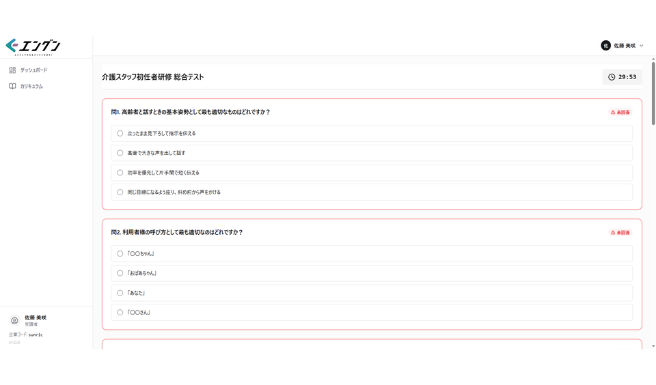The width and height of the screenshot is (656, 385).
Task: Click the エンゲン logo in the sidebar
Action: (x=33, y=47)
